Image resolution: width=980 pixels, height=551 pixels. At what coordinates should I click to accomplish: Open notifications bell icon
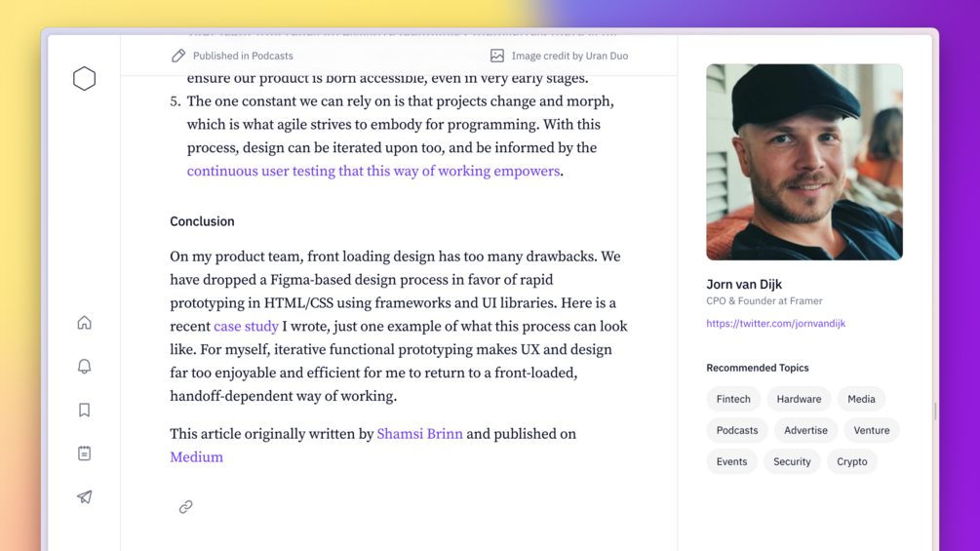click(84, 366)
